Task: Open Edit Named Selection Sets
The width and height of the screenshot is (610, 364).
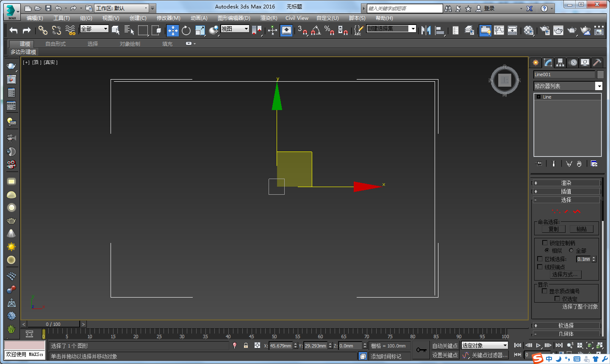Action: (358, 30)
